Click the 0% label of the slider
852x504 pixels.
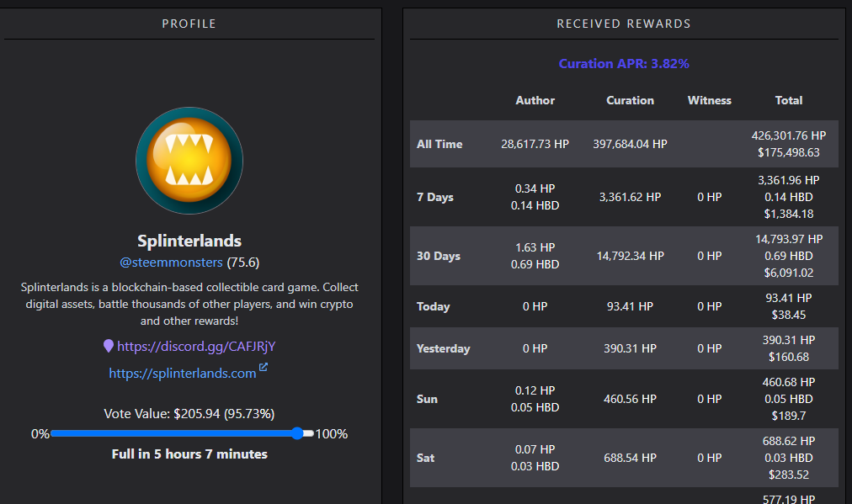point(40,434)
